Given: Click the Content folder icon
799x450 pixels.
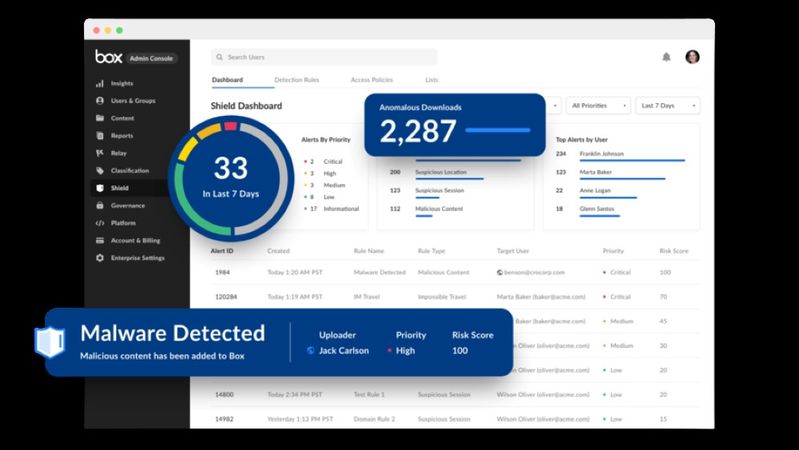Looking at the screenshot, I should pos(100,118).
